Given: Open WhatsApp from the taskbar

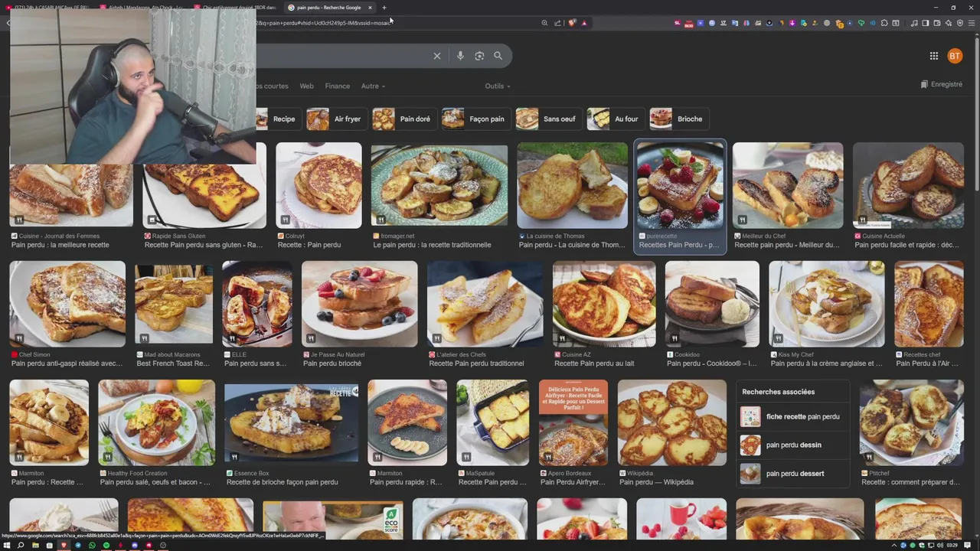Looking at the screenshot, I should coord(92,545).
